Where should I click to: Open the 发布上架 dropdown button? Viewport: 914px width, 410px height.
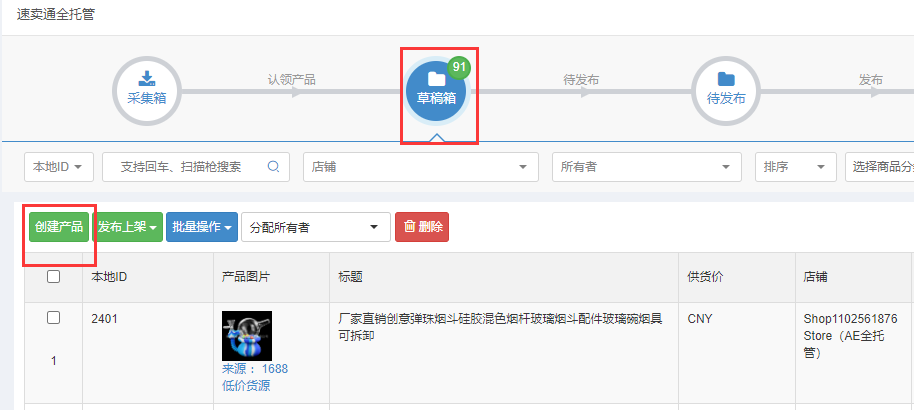(x=128, y=227)
